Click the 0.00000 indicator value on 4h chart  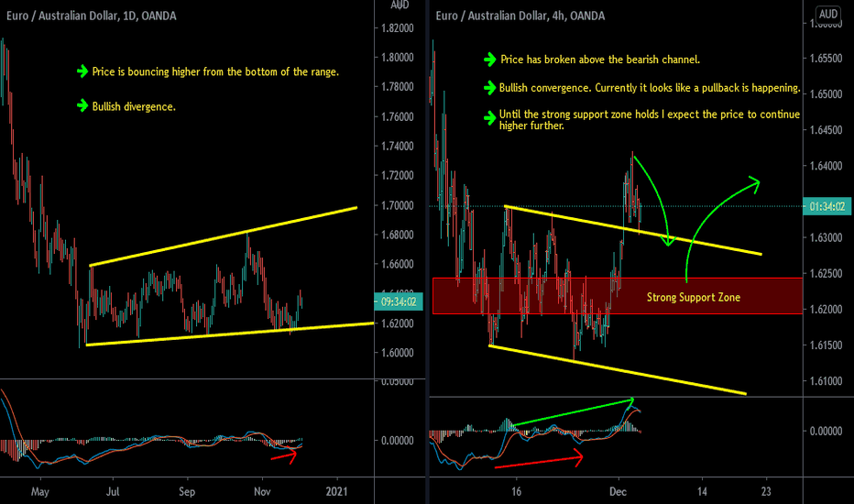pyautogui.click(x=826, y=432)
